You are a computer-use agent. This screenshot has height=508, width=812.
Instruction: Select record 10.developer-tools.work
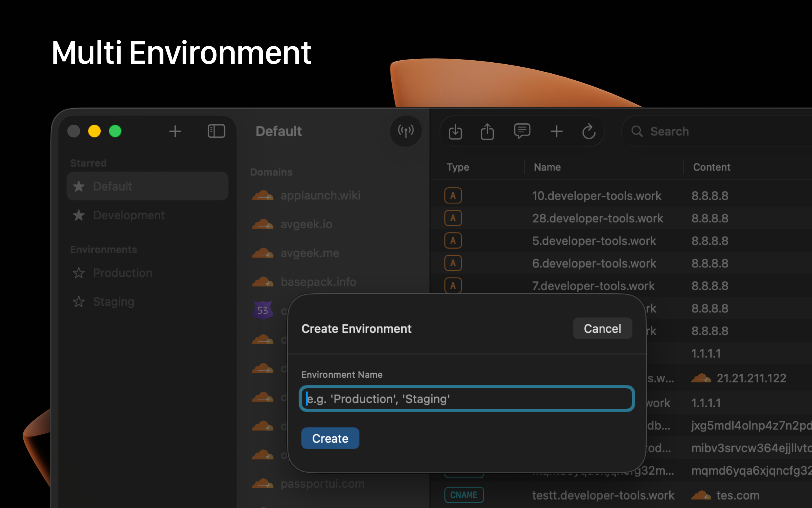tap(597, 196)
